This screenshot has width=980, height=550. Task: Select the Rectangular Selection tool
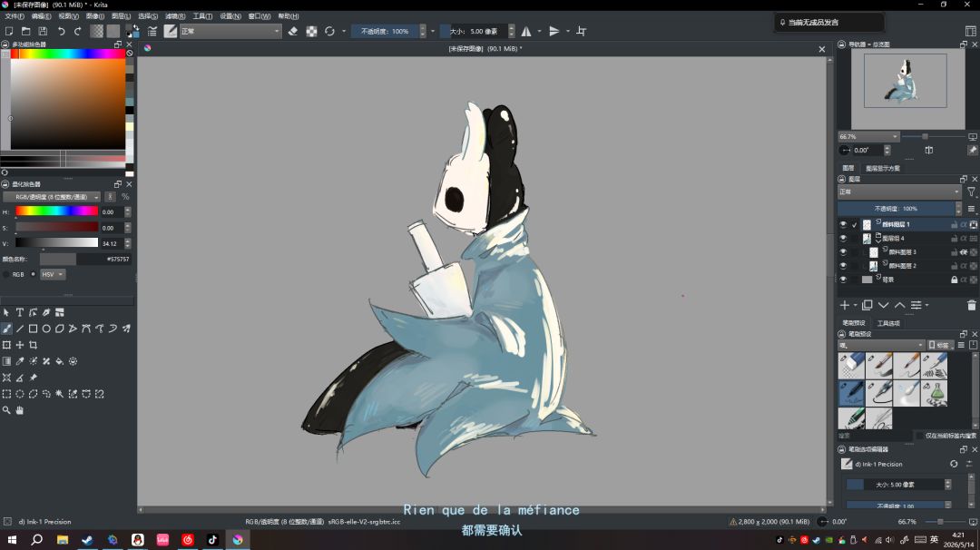click(7, 394)
